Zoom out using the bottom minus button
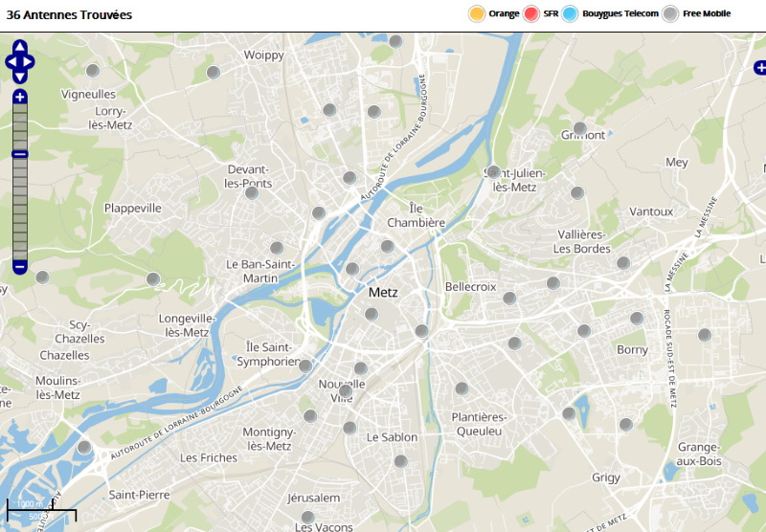The image size is (766, 532). [x=20, y=267]
